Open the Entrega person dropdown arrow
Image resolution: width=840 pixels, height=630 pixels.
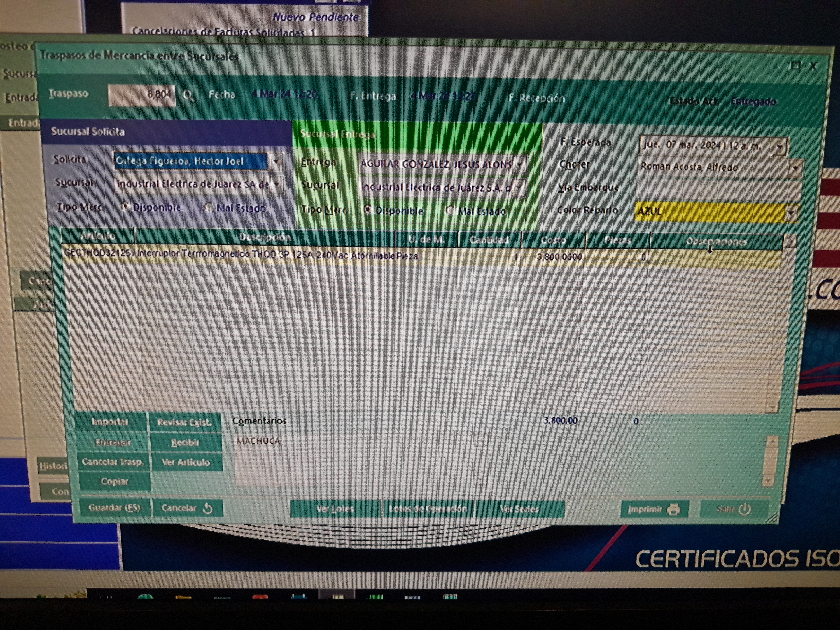[x=520, y=164]
